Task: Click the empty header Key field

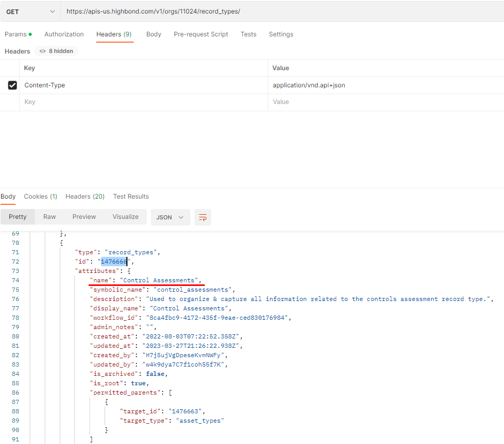Action: click(144, 102)
